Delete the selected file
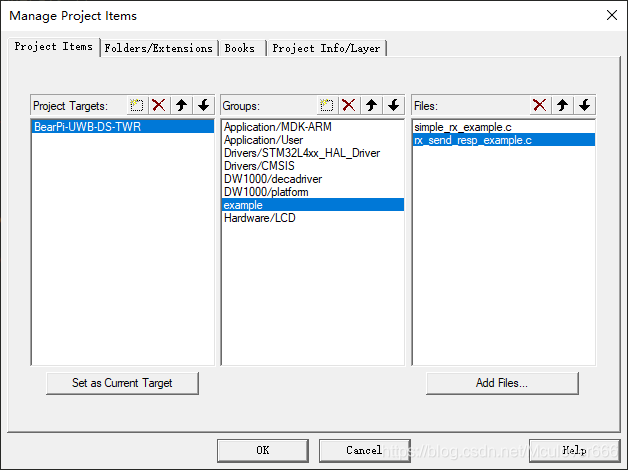The height and width of the screenshot is (470, 628). coord(540,105)
